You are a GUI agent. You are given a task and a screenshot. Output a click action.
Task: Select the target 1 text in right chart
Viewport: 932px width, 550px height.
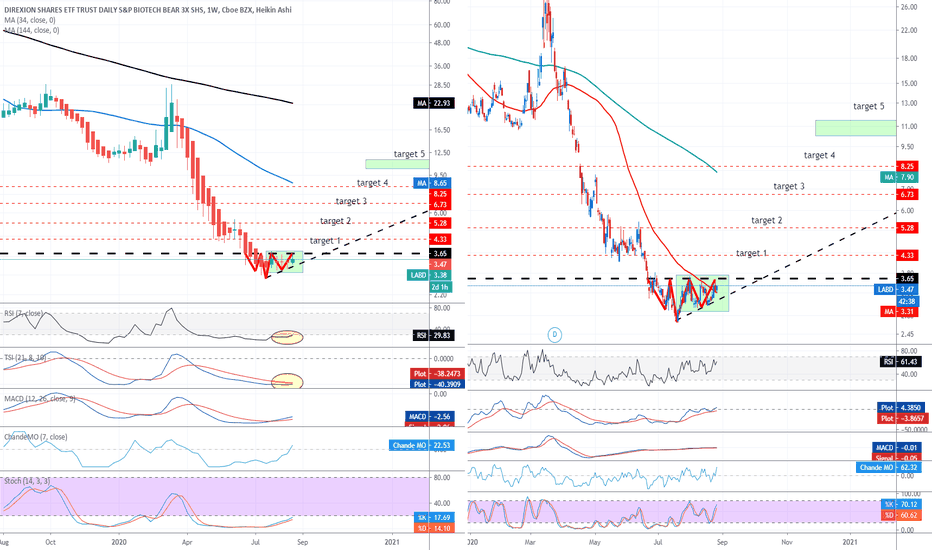[752, 253]
